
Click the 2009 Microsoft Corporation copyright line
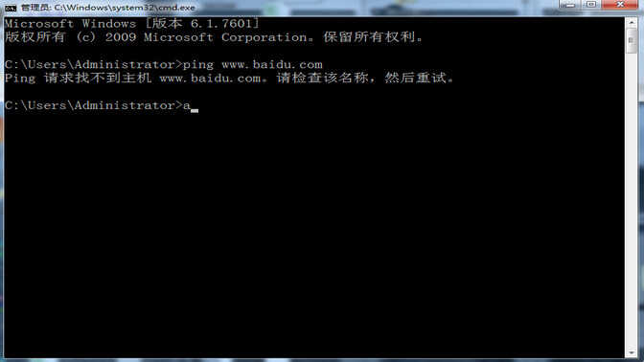(214, 37)
